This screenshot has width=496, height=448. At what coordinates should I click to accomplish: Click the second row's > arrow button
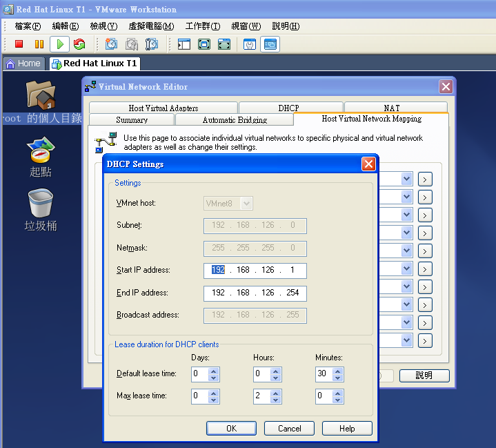pyautogui.click(x=425, y=197)
